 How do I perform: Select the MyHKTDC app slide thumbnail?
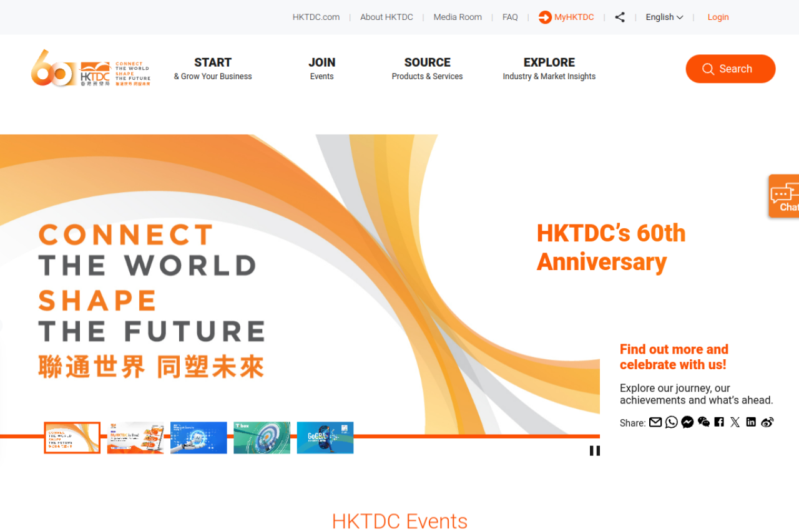point(135,438)
